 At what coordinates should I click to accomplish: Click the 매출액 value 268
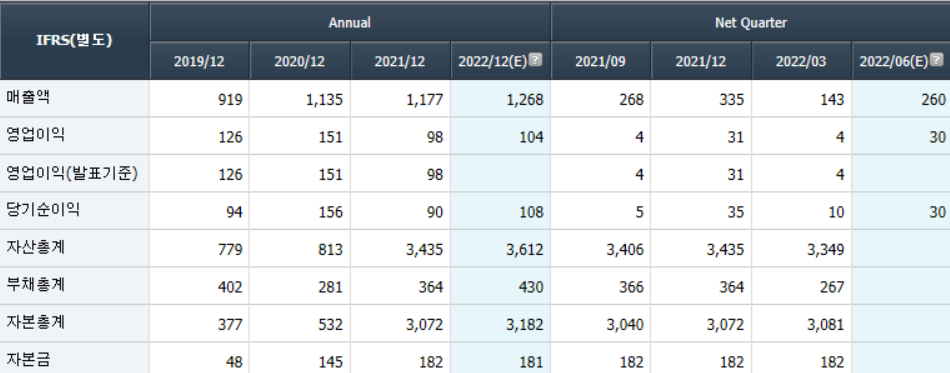632,100
